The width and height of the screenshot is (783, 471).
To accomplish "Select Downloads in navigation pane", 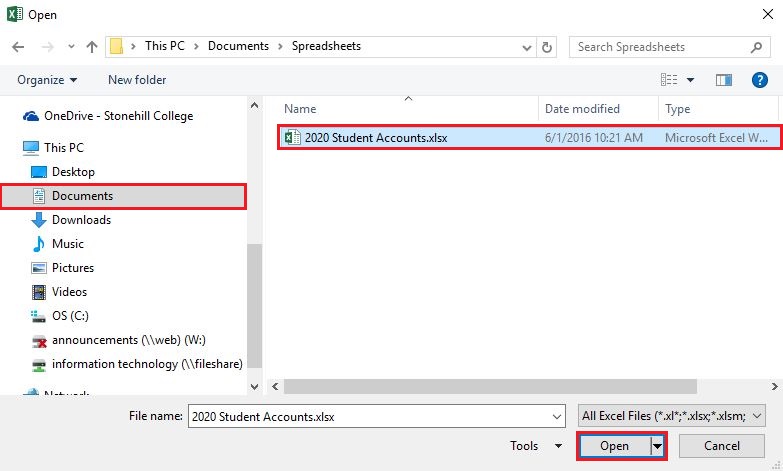I will pos(81,220).
